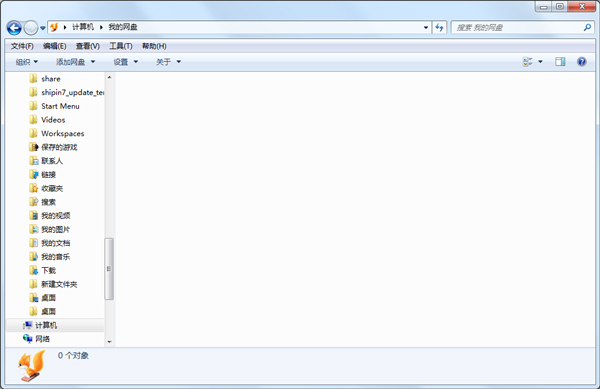Expand the 组织 dropdown
This screenshot has height=389, width=600.
point(27,62)
